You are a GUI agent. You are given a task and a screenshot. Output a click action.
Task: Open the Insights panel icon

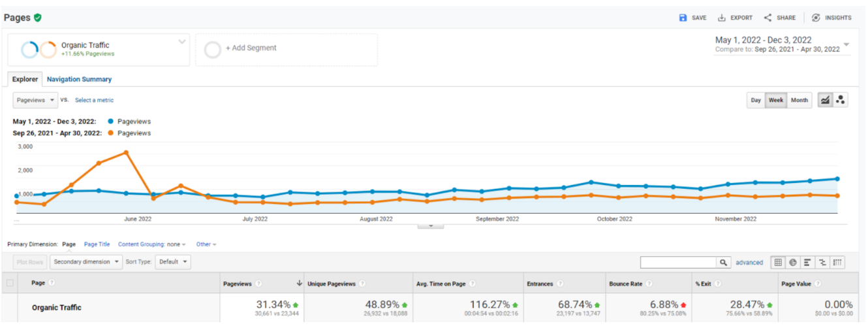pyautogui.click(x=816, y=18)
